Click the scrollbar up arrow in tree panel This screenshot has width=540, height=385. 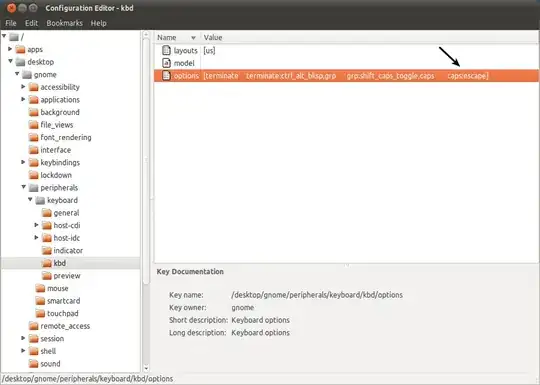(146, 34)
